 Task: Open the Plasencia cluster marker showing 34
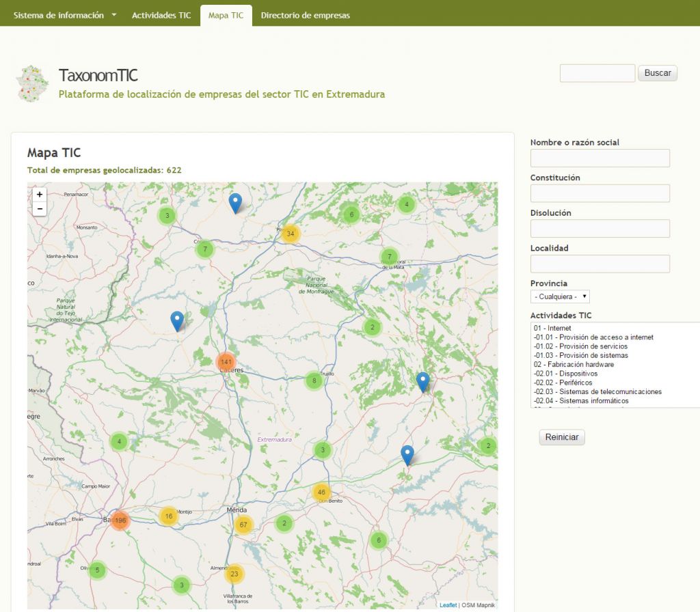click(290, 234)
